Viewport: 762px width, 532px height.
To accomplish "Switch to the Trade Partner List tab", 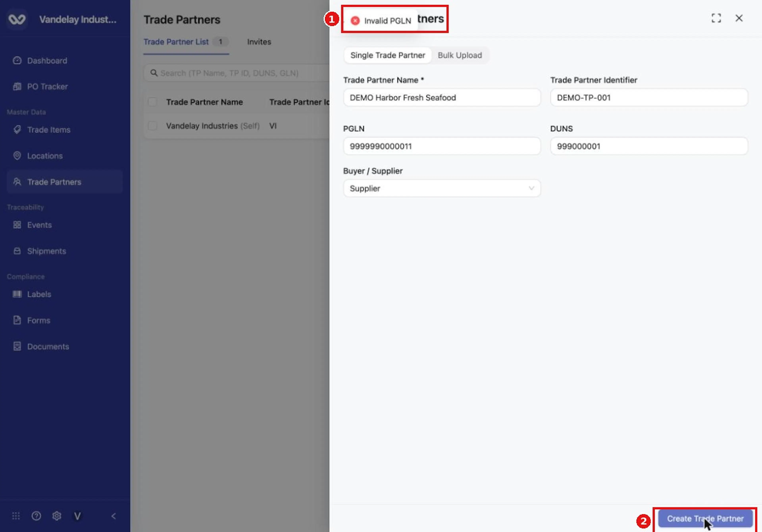I will 186,42.
